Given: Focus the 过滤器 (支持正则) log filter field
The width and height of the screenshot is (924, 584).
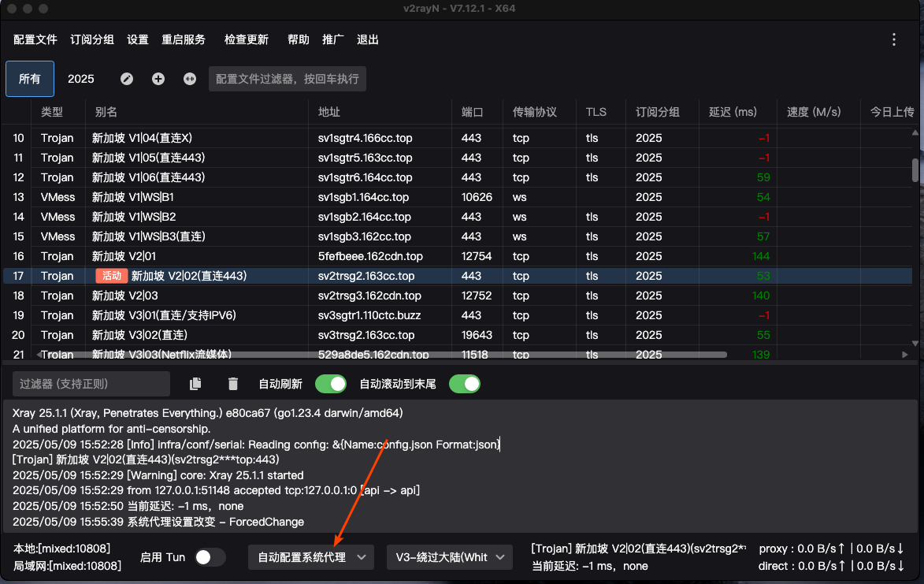Looking at the screenshot, I should 91,384.
